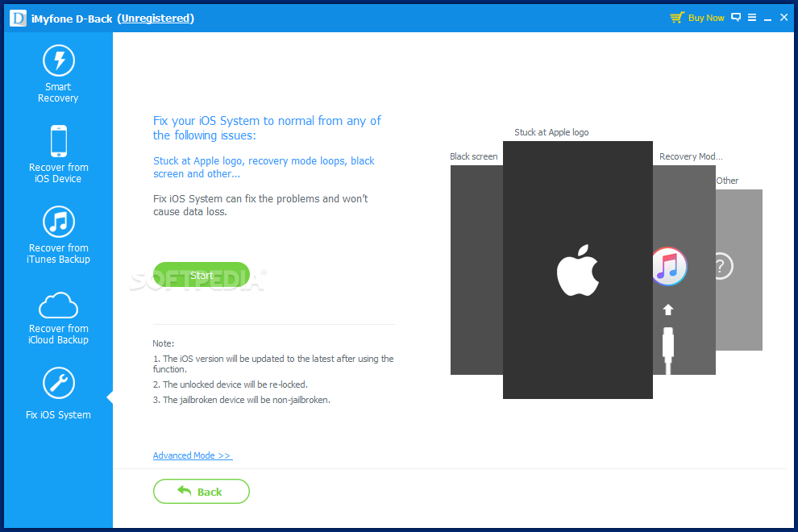The image size is (798, 532).
Task: Click note 1 about iOS version update
Action: [273, 364]
